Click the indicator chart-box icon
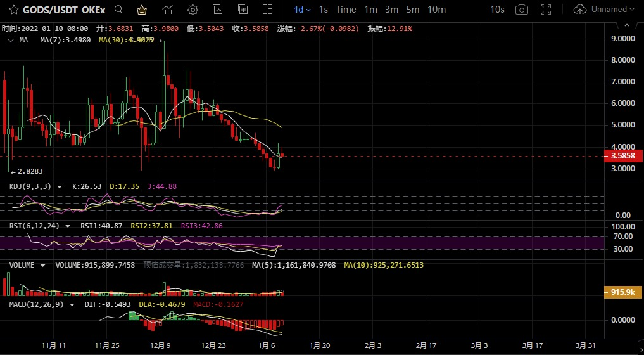644x355 pixels. 218,10
